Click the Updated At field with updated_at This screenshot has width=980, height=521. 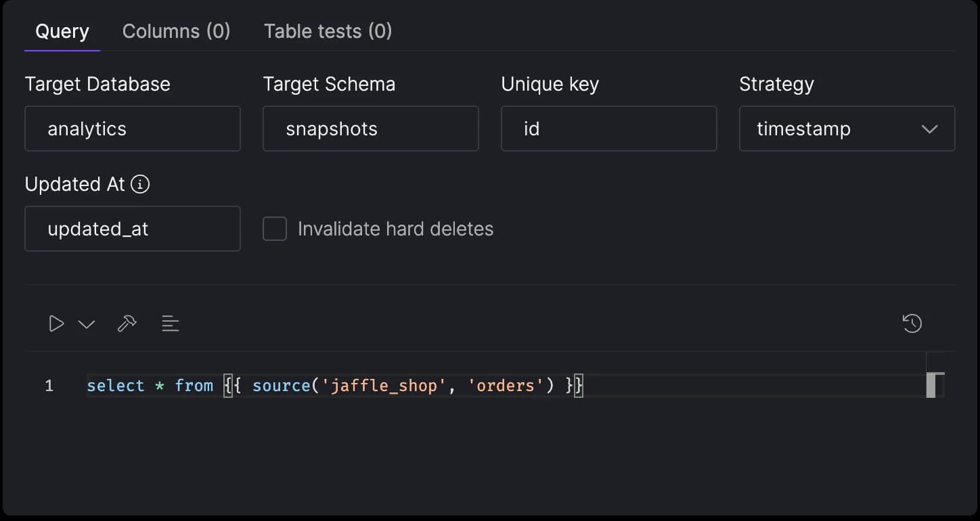[x=133, y=229]
